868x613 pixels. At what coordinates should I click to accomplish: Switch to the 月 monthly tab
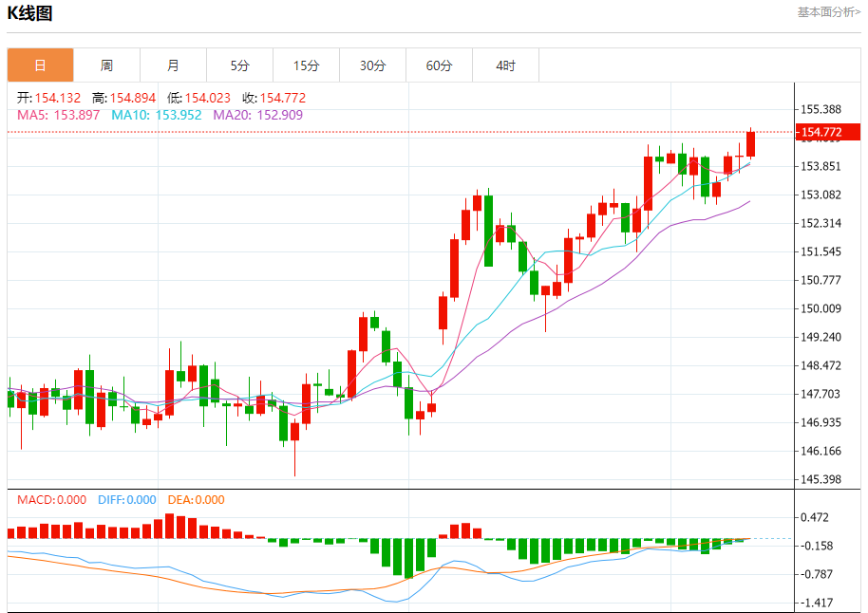173,65
